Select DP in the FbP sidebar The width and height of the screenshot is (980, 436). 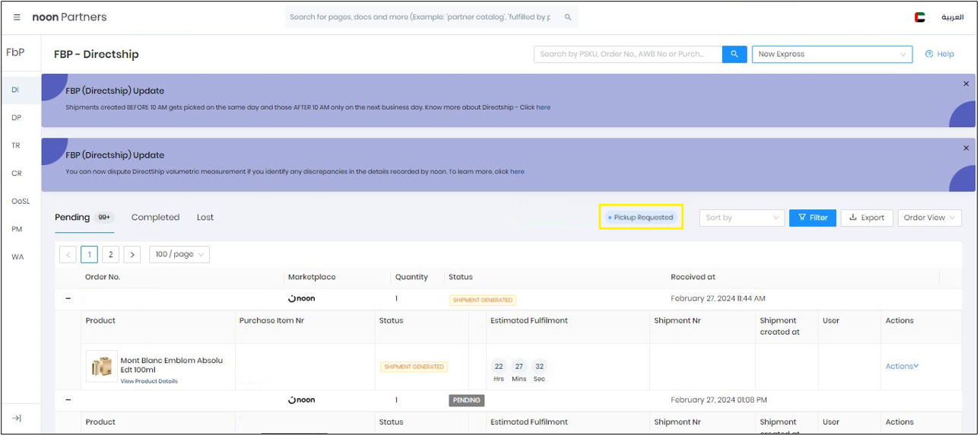pyautogui.click(x=16, y=118)
